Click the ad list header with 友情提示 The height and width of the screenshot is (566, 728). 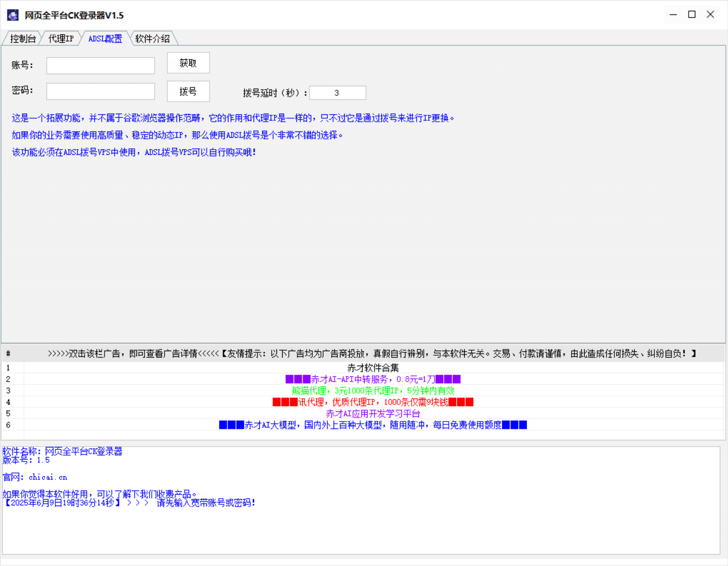[373, 354]
